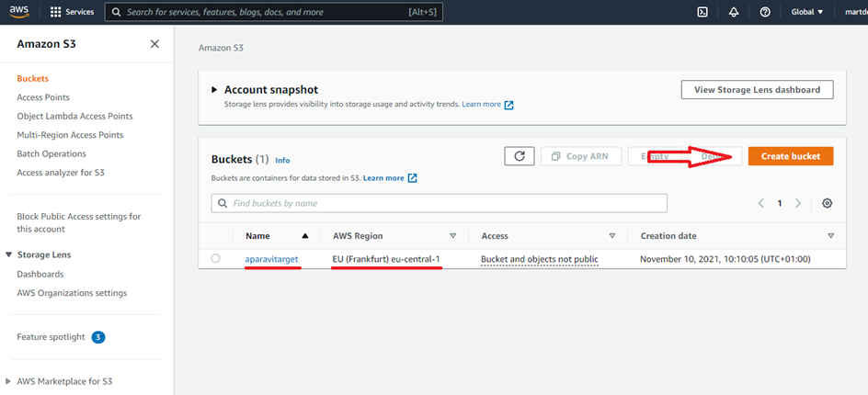
Task: Launch the CloudShell terminal icon
Action: tap(702, 12)
